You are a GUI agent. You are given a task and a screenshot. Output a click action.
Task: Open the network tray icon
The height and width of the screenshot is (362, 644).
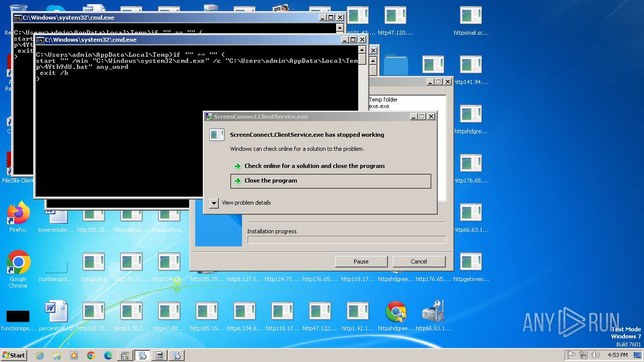(584, 355)
